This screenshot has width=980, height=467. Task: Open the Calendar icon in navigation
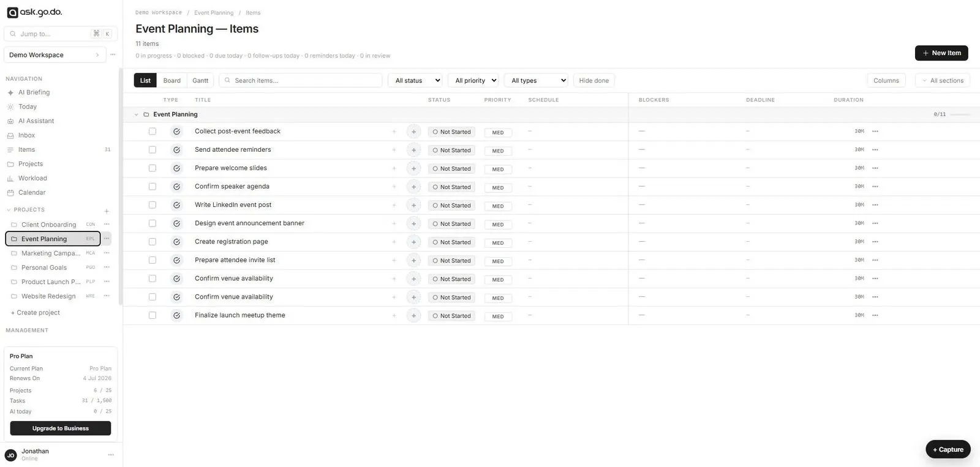10,193
